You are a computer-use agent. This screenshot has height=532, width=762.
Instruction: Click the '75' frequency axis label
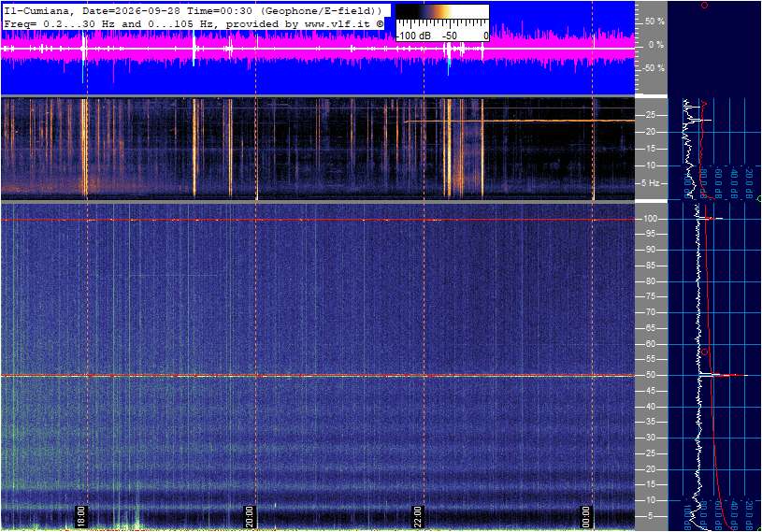click(x=650, y=296)
